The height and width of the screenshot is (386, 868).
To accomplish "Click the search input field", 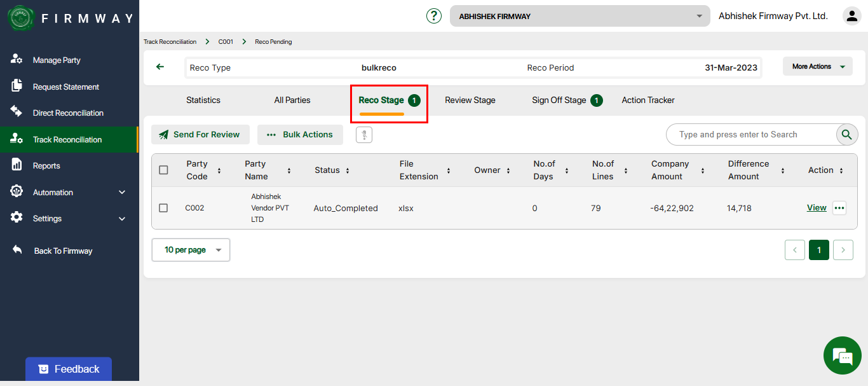I will 750,135.
